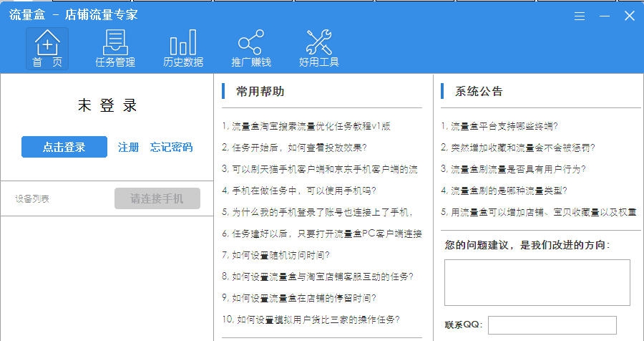Open 推广赚钱 share icon

[251, 49]
